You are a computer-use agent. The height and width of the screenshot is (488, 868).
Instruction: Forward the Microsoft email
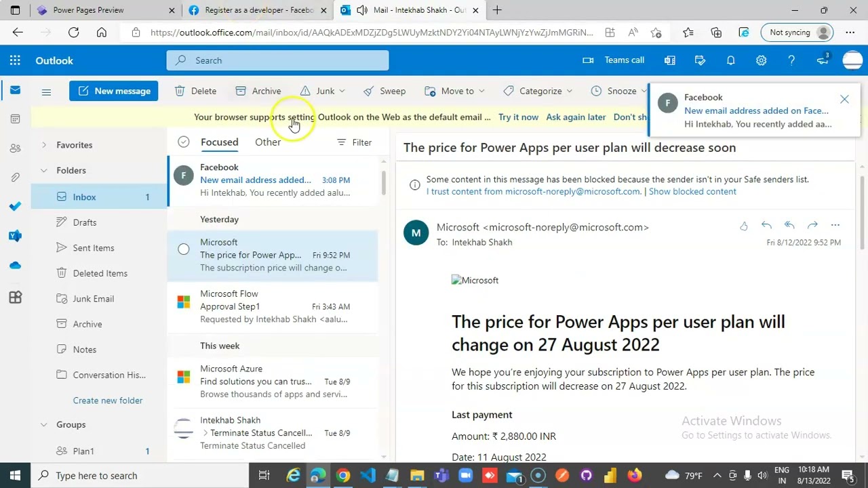[x=812, y=226]
